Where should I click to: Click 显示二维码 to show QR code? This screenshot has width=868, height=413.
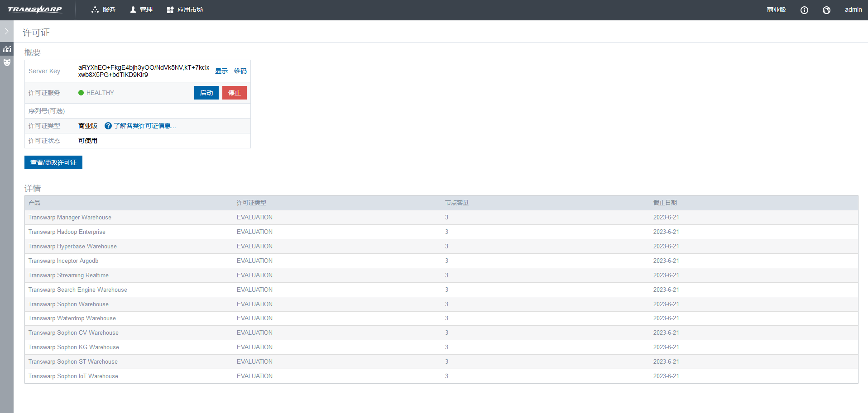tap(230, 71)
